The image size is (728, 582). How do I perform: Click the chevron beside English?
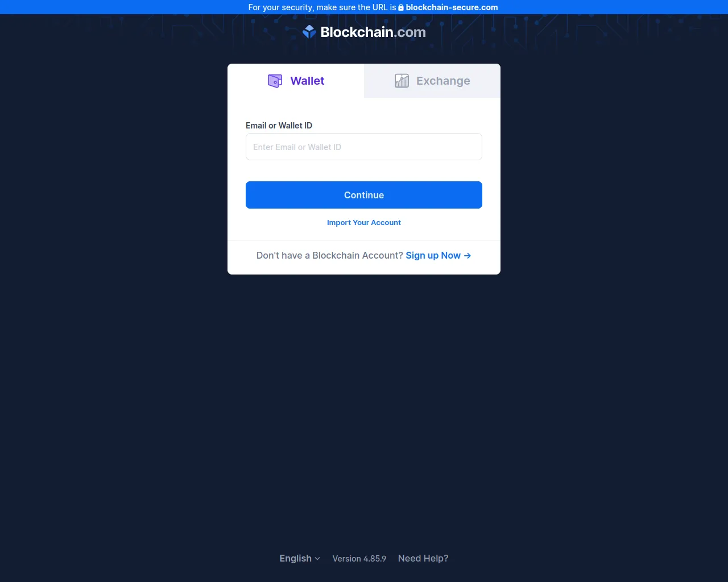click(317, 559)
